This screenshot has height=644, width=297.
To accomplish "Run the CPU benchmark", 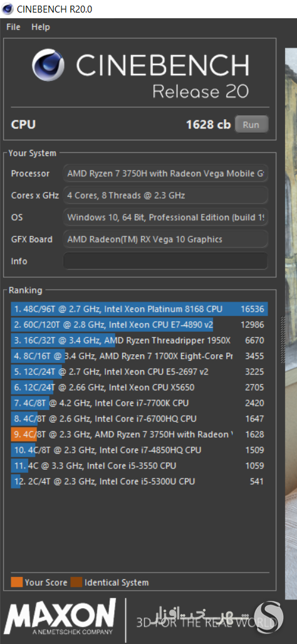I will [251, 124].
